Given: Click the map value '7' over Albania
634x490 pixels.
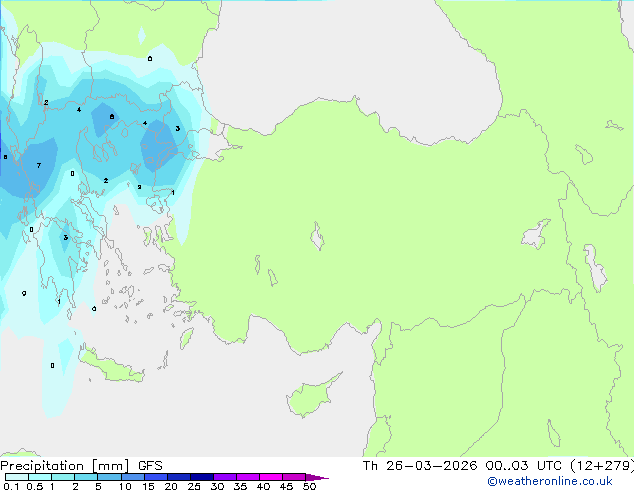Looking at the screenshot, I should tap(39, 165).
